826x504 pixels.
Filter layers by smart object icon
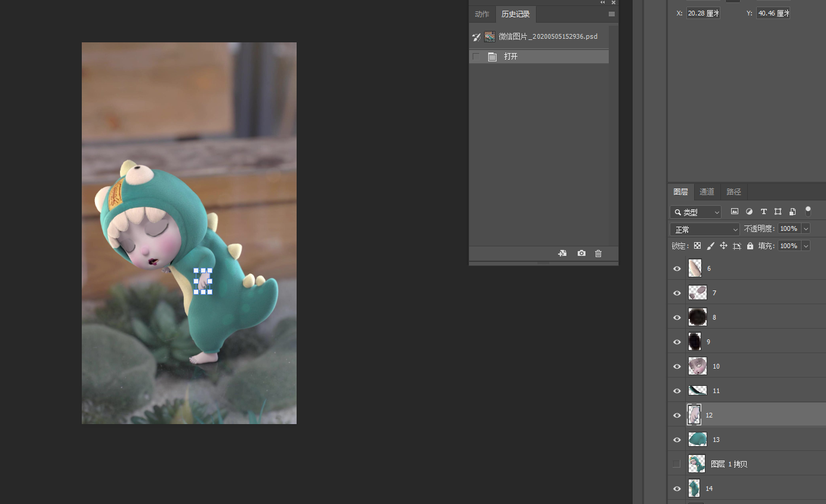[793, 212]
